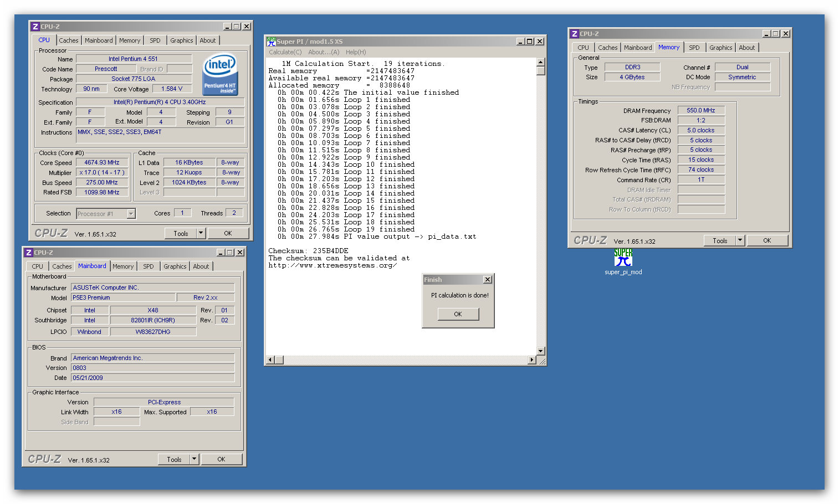The image size is (839, 504).
Task: Click the DRAM Frequency value 550.0 MHz
Action: (701, 110)
